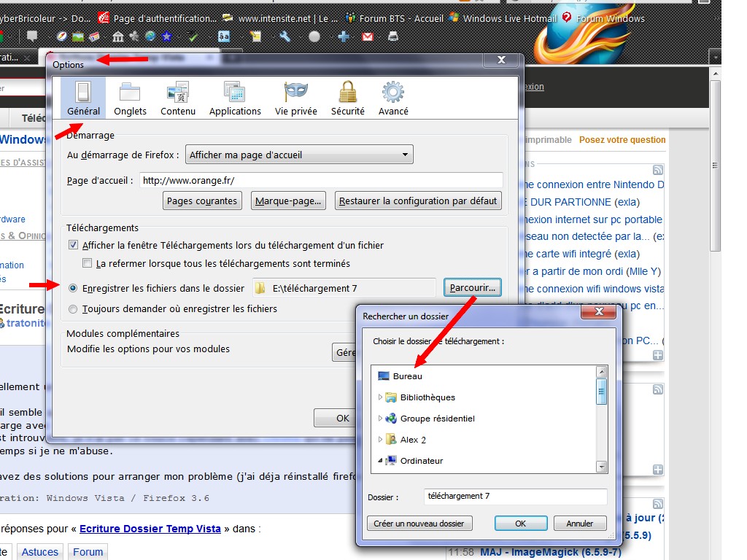Enable 'La refermer lorsque tous les téléchargements' checkbox

88,263
